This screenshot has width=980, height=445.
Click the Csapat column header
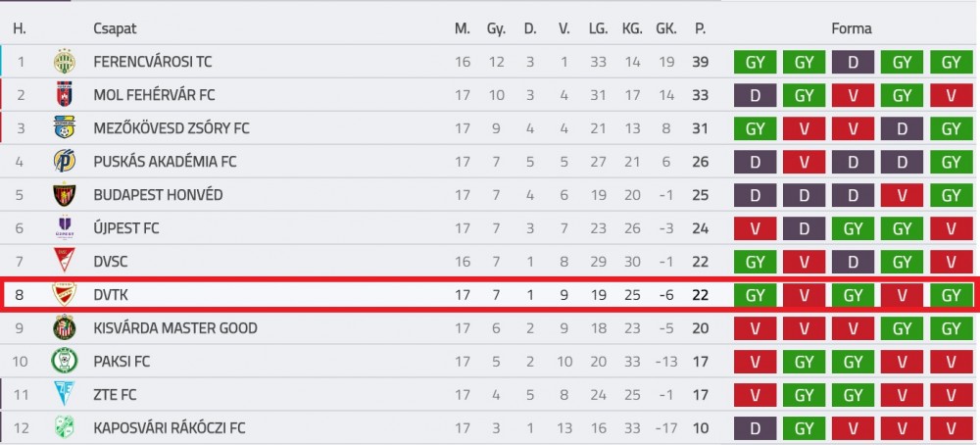(x=115, y=28)
